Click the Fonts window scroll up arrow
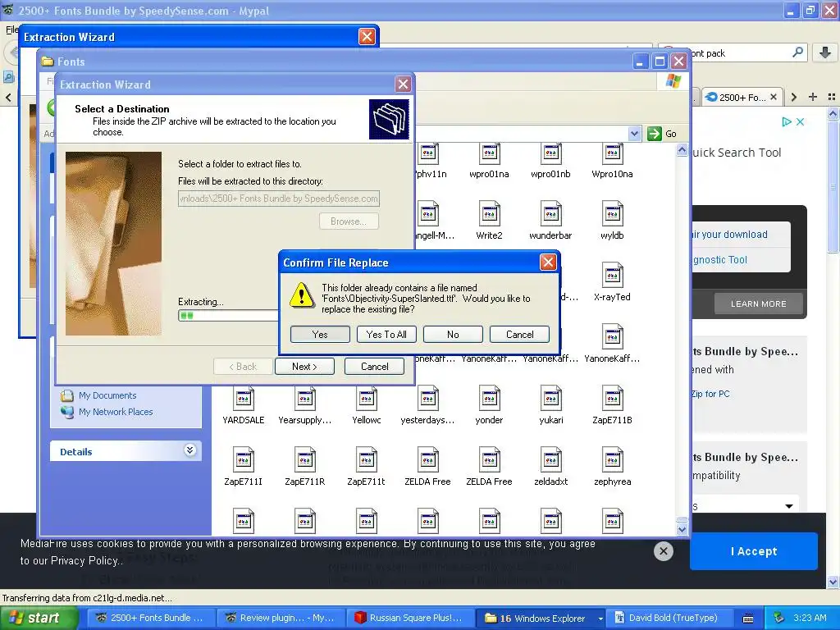 click(682, 150)
